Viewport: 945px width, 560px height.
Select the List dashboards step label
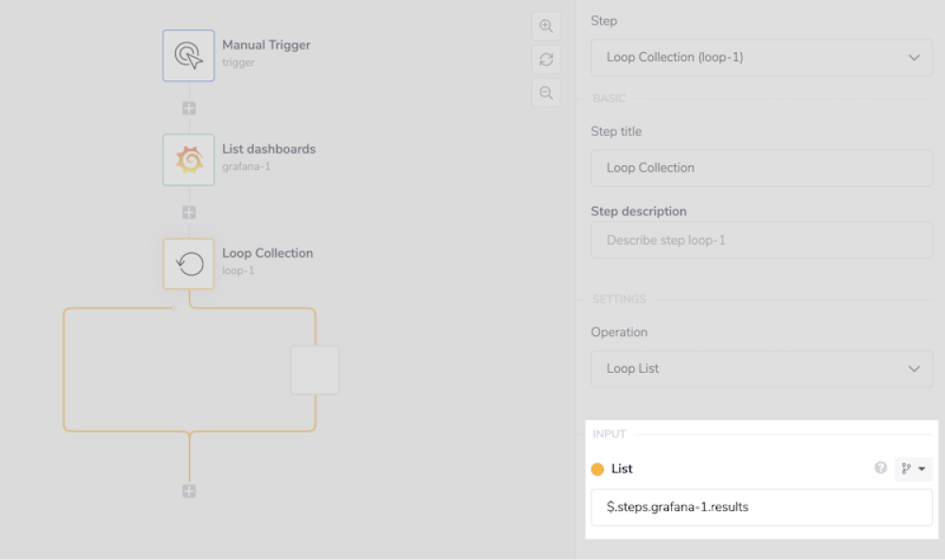point(268,148)
